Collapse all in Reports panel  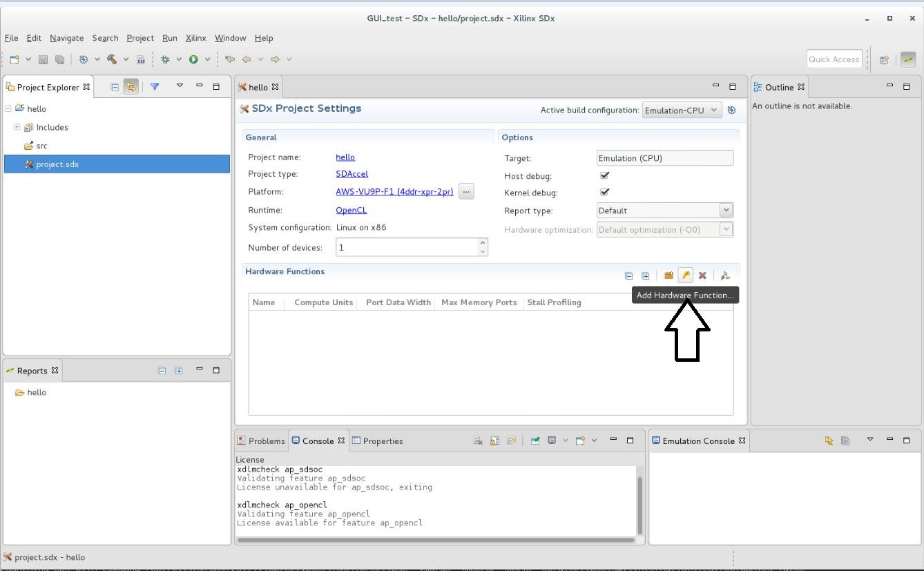click(162, 370)
